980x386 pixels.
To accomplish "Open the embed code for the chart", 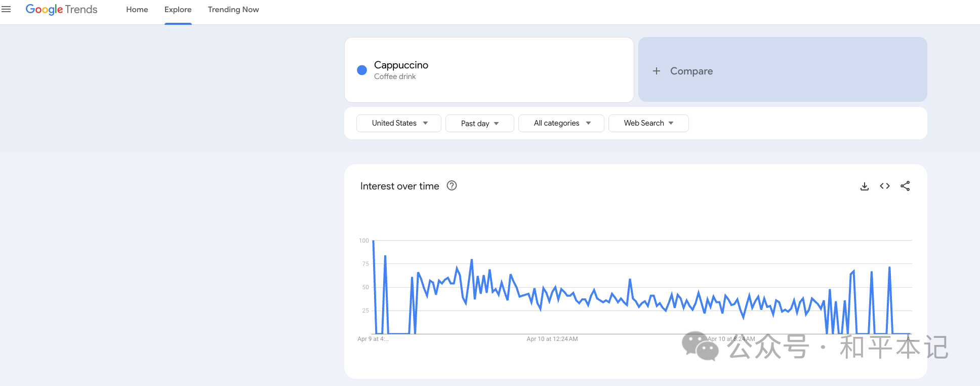I will point(885,186).
